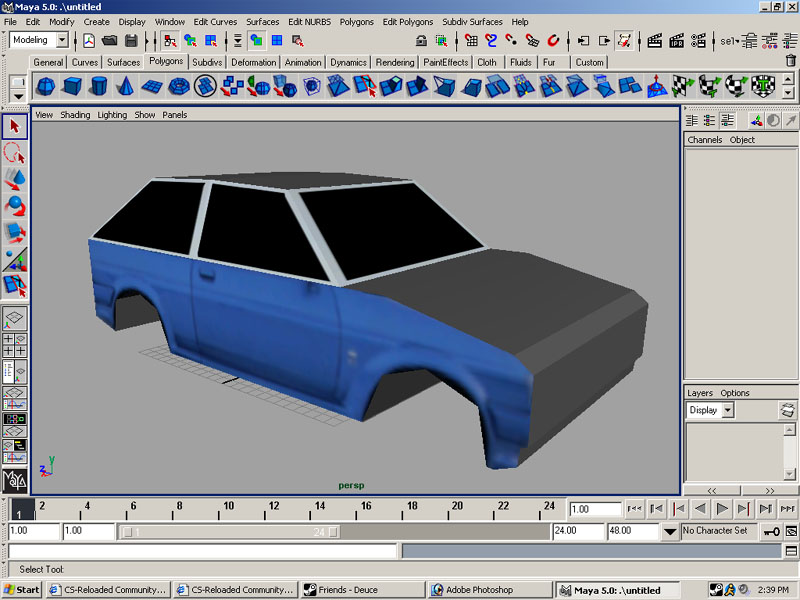Image resolution: width=800 pixels, height=600 pixels.
Task: Switch to the Surfaces shelf tab
Action: 124,62
